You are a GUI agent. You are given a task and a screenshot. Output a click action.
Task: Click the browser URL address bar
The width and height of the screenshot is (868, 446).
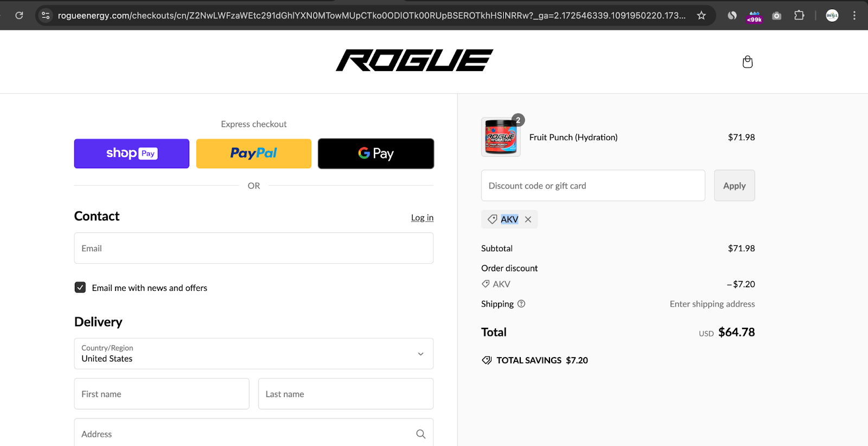pyautogui.click(x=372, y=15)
